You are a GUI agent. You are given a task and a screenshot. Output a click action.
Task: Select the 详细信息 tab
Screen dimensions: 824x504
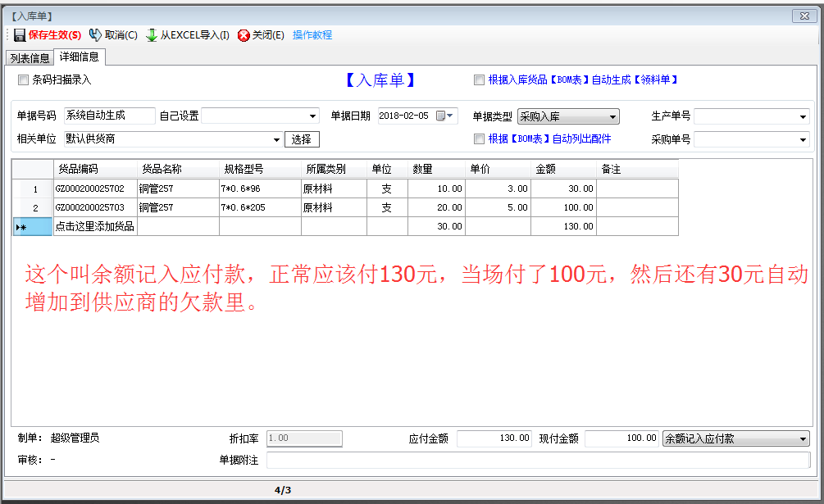(80, 57)
